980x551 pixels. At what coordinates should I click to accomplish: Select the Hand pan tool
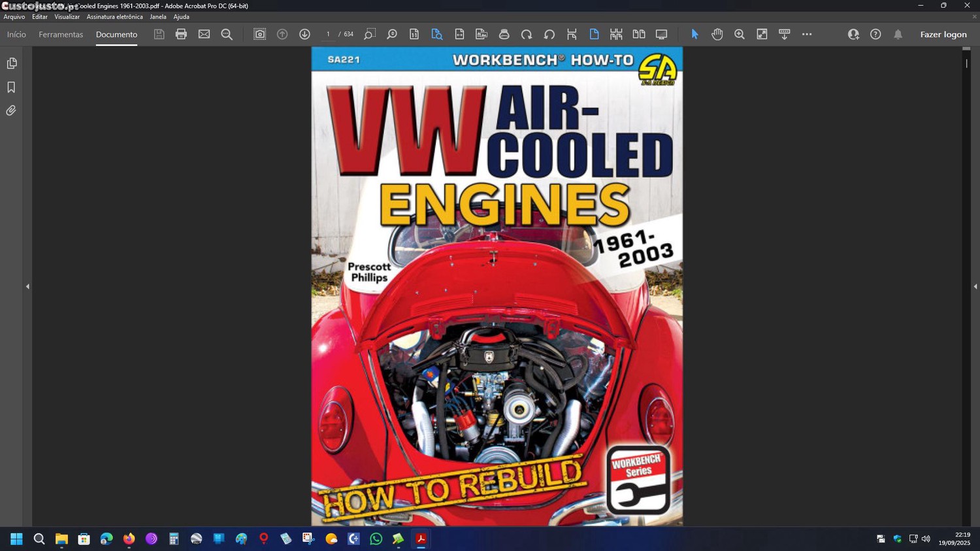coord(717,34)
